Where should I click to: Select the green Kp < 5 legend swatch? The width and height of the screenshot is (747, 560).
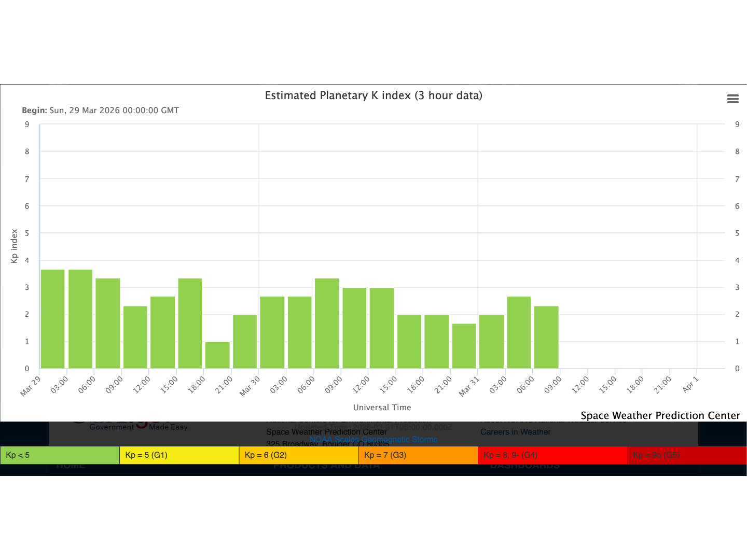pos(60,455)
